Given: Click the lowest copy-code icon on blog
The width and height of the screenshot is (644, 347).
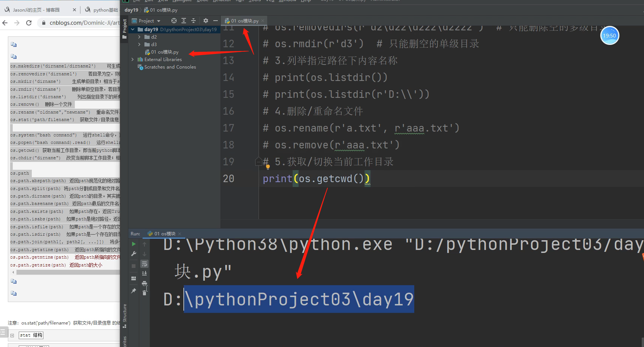Looking at the screenshot, I should [x=14, y=293].
